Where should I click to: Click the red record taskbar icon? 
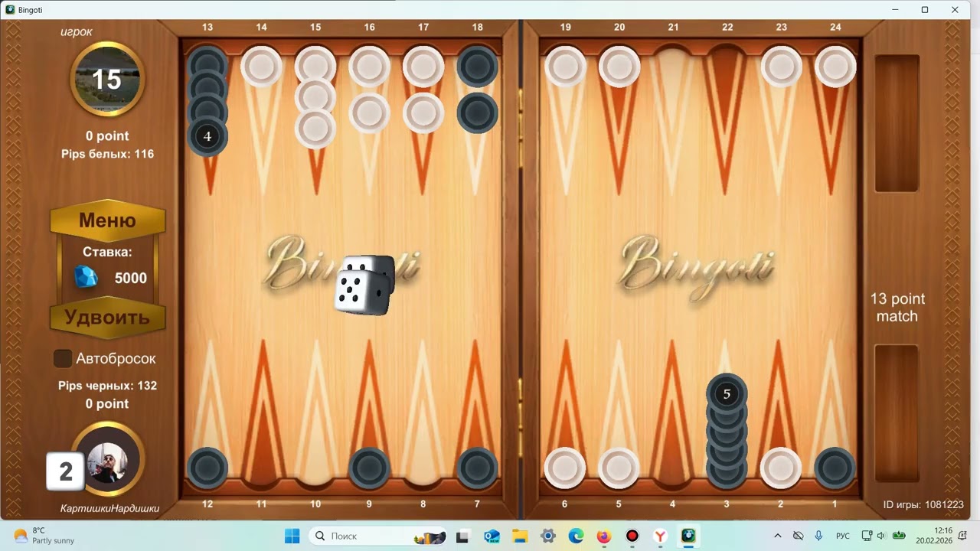[x=632, y=536]
